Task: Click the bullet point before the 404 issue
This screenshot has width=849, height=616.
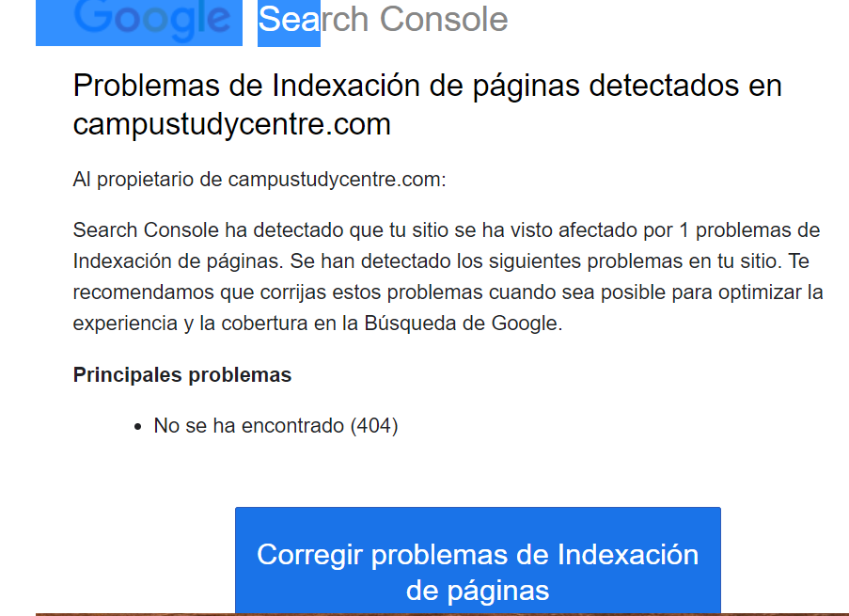Action: point(137,428)
